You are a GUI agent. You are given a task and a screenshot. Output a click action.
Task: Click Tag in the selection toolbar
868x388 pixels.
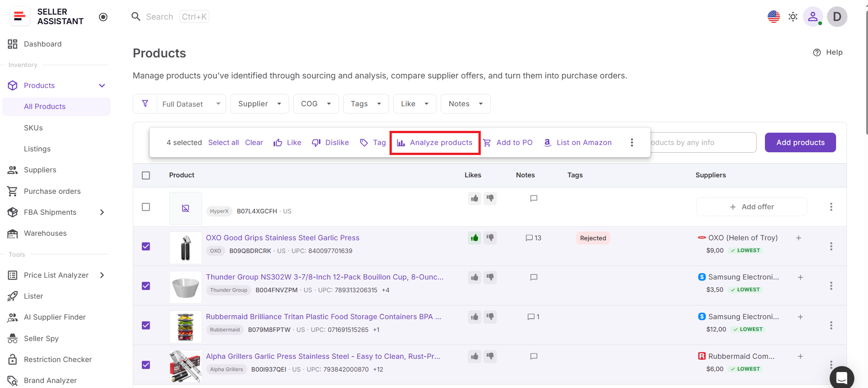click(373, 143)
